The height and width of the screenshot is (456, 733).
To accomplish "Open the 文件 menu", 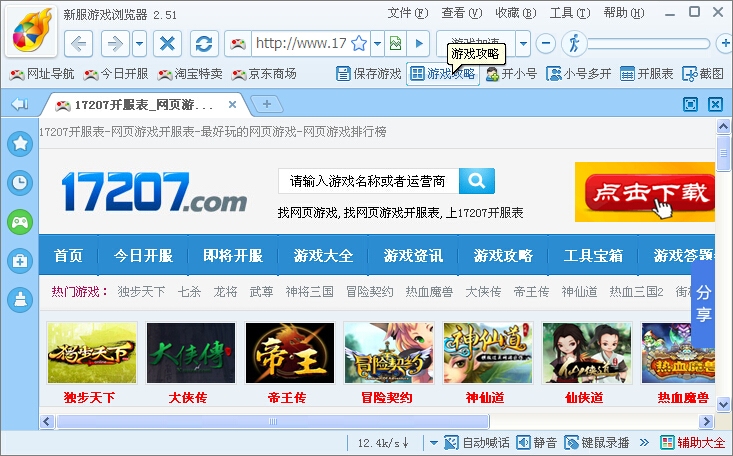I will (408, 13).
